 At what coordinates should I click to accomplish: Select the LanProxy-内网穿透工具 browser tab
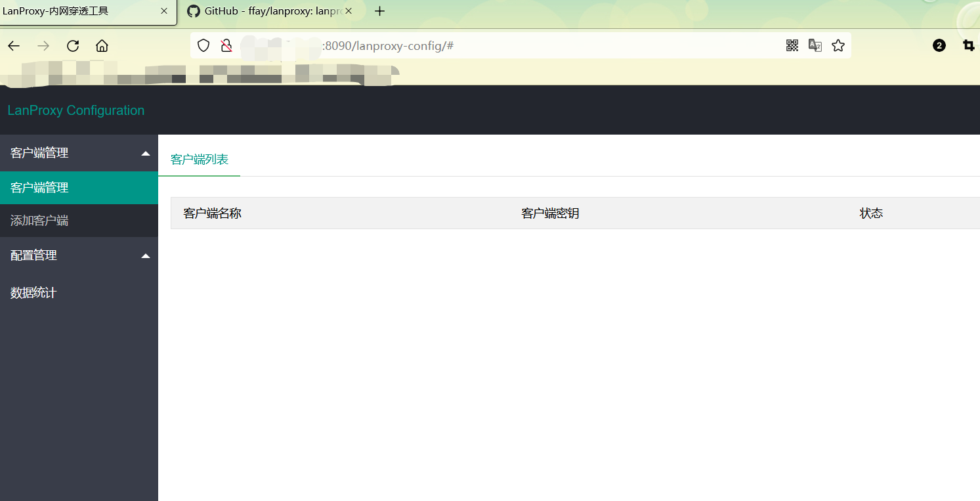pos(88,11)
